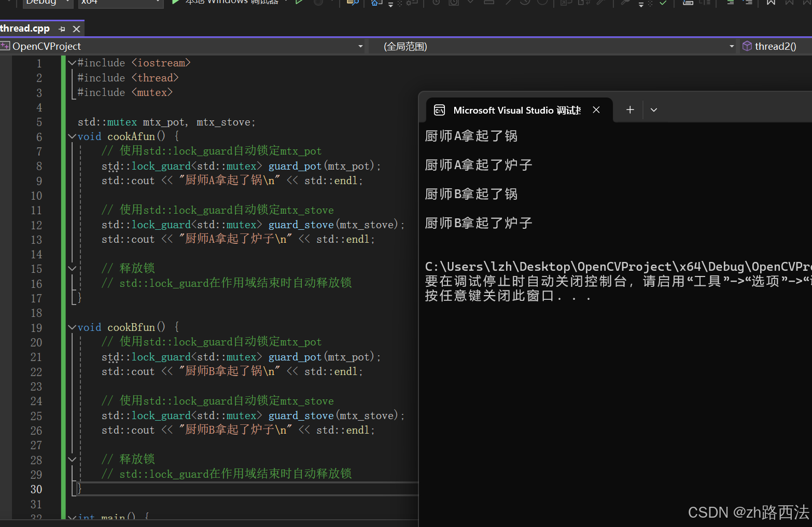The height and width of the screenshot is (527, 812).
Task: Click console message '按任意键关闭此窗口. . .'
Action: [x=508, y=296]
